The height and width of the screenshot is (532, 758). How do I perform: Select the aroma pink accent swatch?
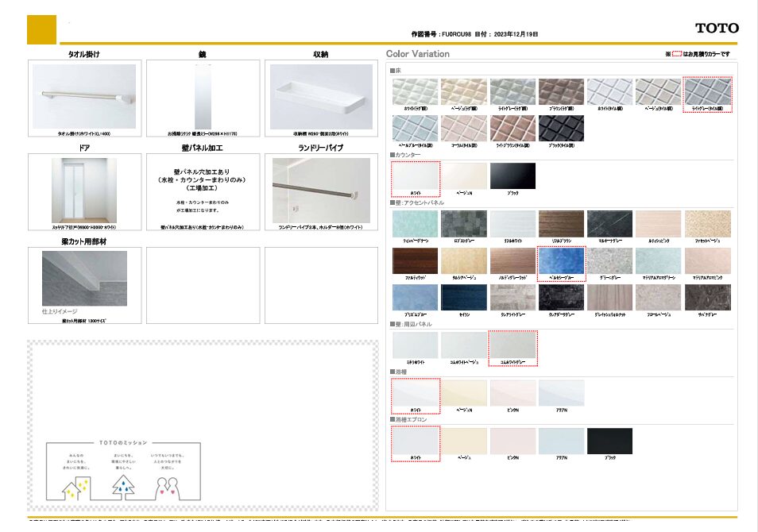click(708, 261)
